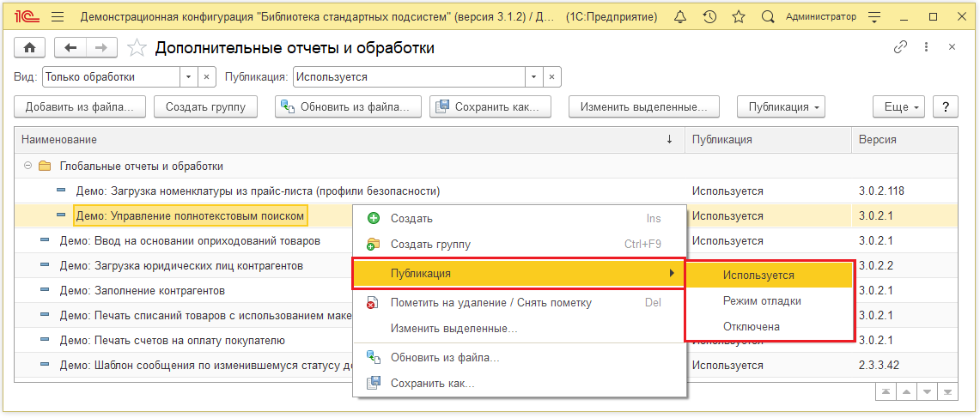Expand the Публикация filter dropdown list
980x418 pixels.
[534, 77]
